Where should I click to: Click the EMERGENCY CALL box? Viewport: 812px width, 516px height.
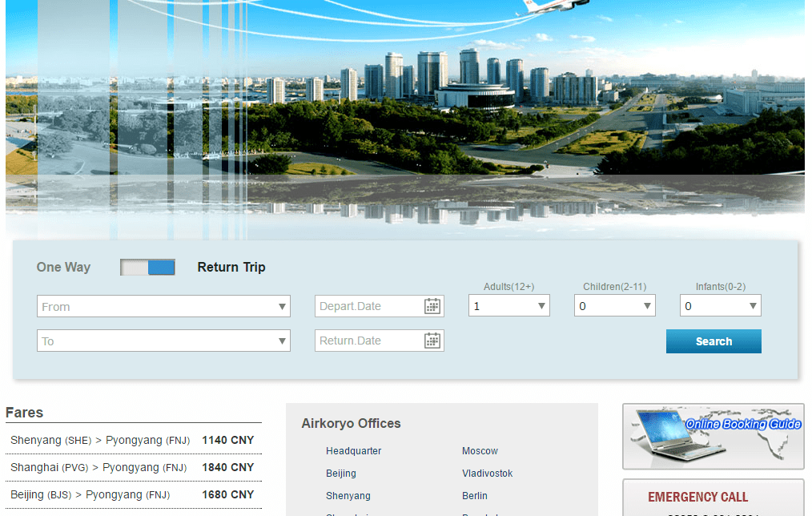tap(714, 498)
